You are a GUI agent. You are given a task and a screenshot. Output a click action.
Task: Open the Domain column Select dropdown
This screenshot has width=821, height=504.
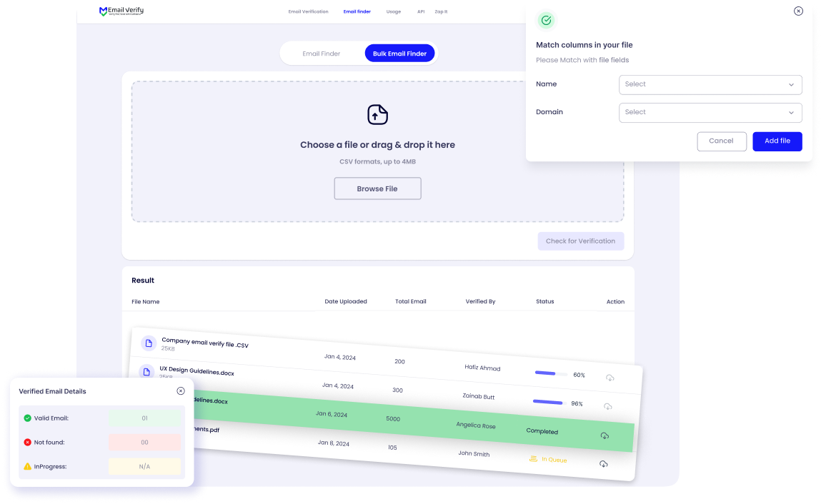coord(710,113)
